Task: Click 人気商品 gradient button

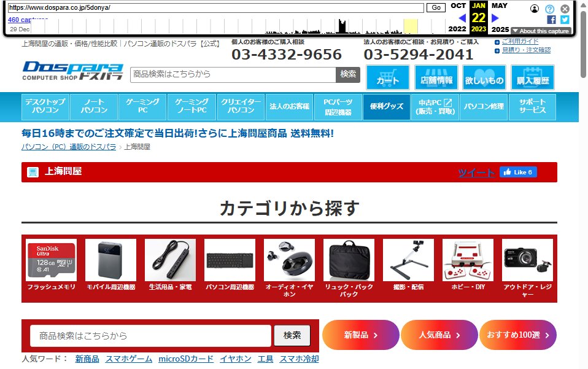Action: click(439, 335)
